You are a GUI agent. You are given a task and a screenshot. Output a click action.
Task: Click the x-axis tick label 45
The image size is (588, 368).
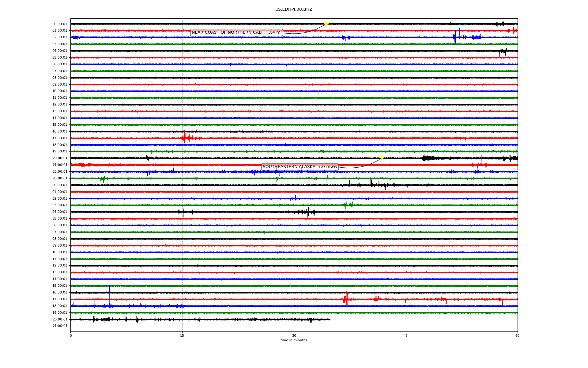(x=405, y=335)
